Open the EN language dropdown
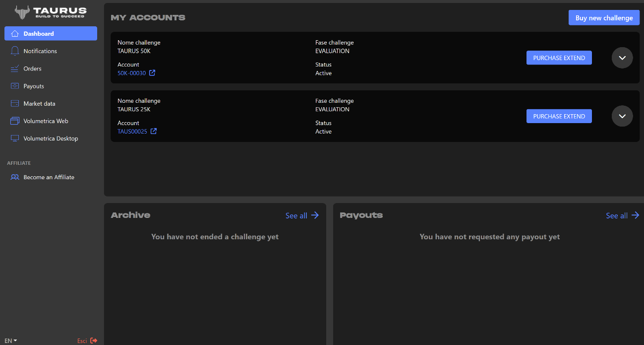 click(x=11, y=341)
